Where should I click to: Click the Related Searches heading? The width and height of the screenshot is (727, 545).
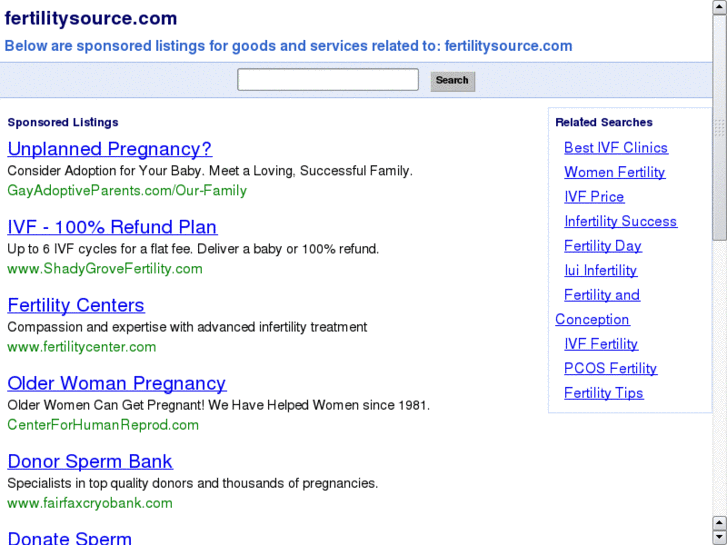pyautogui.click(x=604, y=122)
